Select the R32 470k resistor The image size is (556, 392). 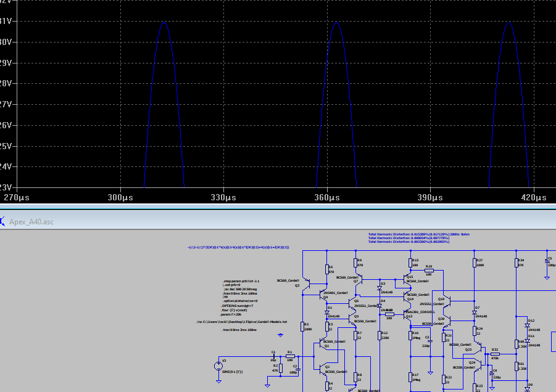pos(495,354)
